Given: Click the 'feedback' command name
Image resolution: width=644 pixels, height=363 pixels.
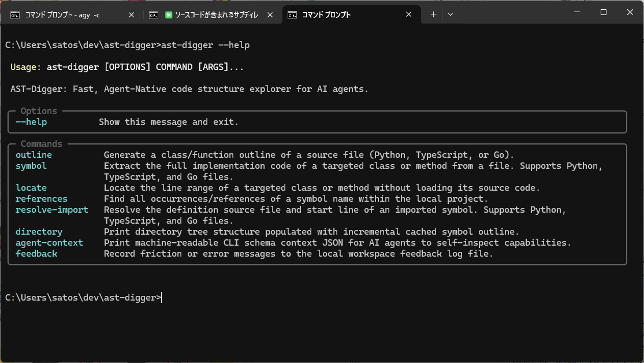Looking at the screenshot, I should click(36, 254).
